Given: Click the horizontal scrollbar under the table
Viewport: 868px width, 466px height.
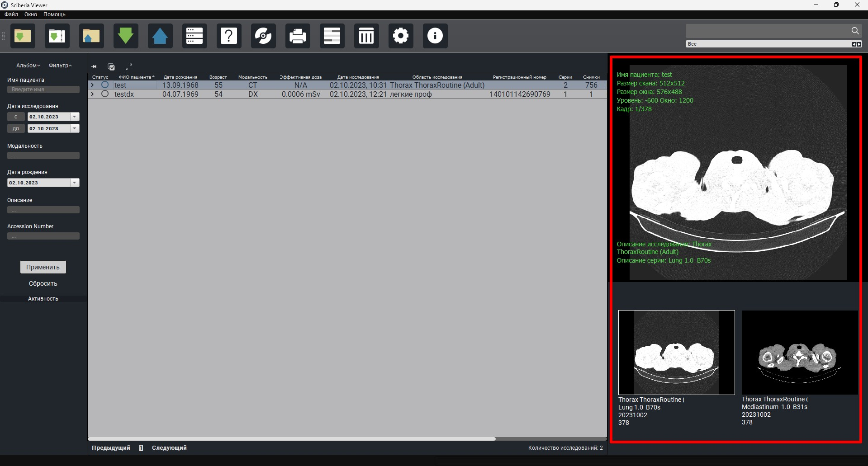Looking at the screenshot, I should point(292,438).
